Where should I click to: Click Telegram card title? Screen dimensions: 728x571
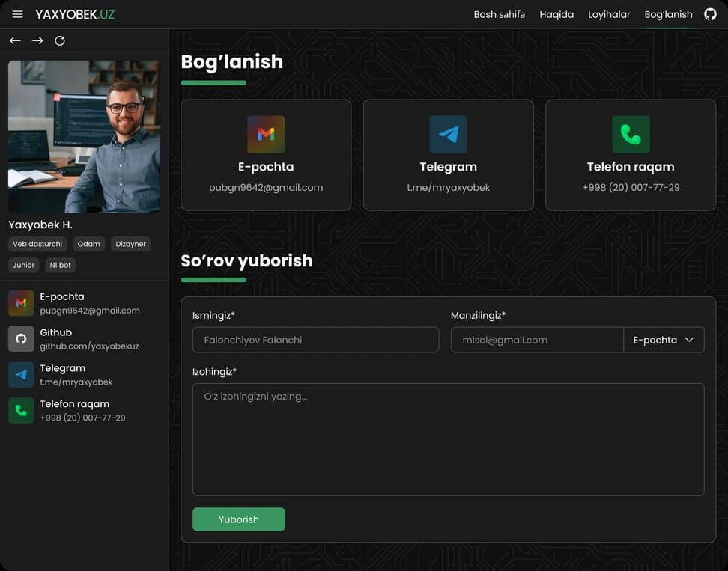[x=449, y=167]
